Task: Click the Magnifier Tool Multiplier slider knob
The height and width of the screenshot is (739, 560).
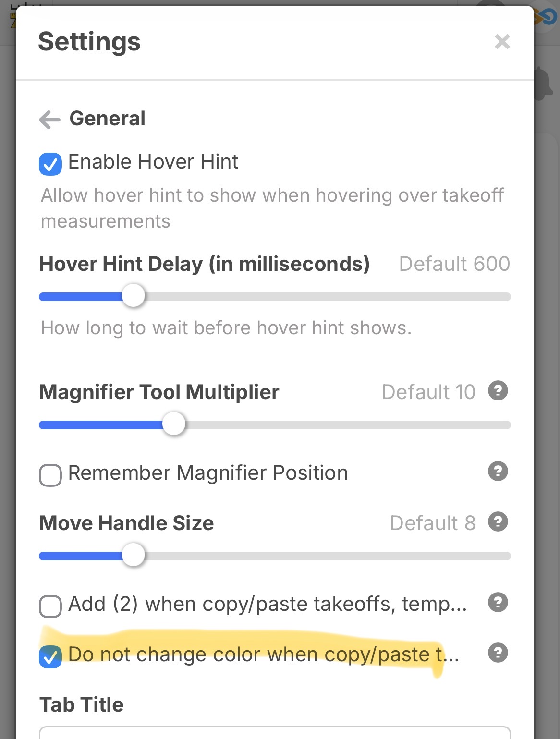Action: tap(174, 424)
